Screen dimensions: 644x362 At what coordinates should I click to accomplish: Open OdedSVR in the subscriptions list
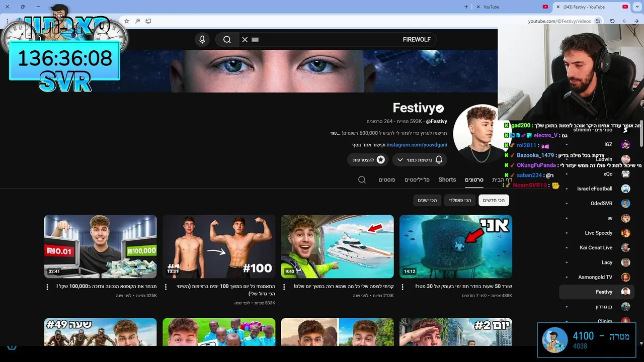(x=597, y=204)
